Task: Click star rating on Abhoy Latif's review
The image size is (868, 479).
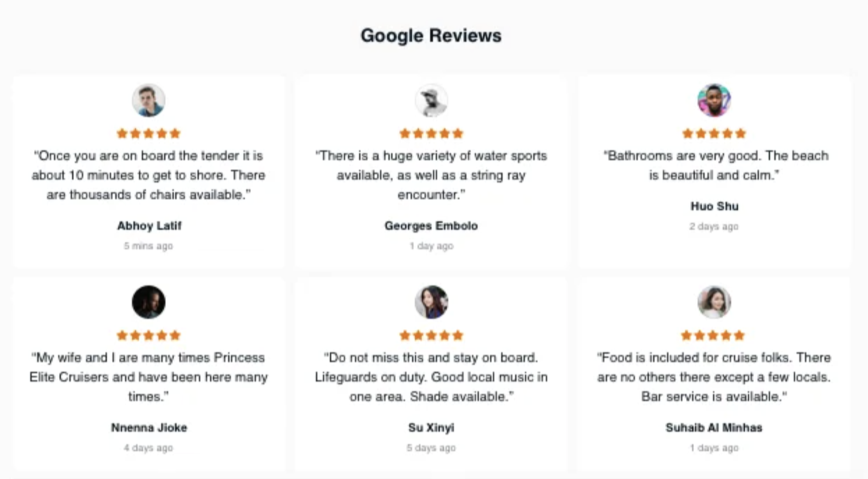Action: 148,133
